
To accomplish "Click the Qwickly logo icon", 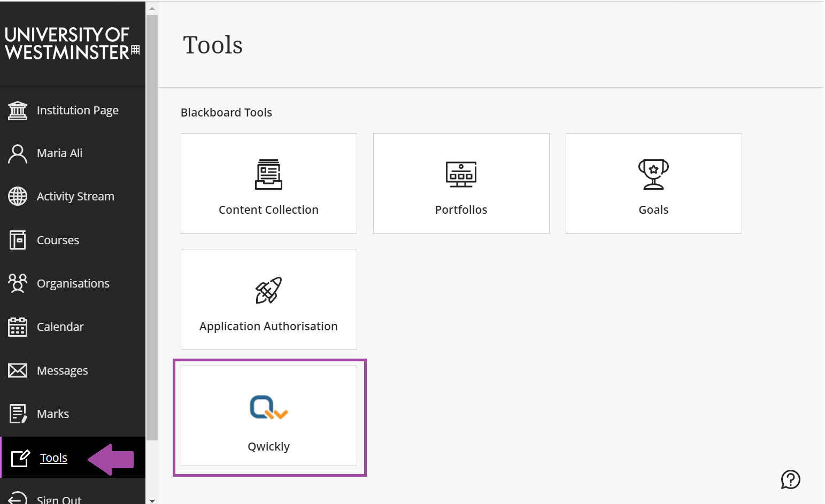I will click(x=268, y=408).
